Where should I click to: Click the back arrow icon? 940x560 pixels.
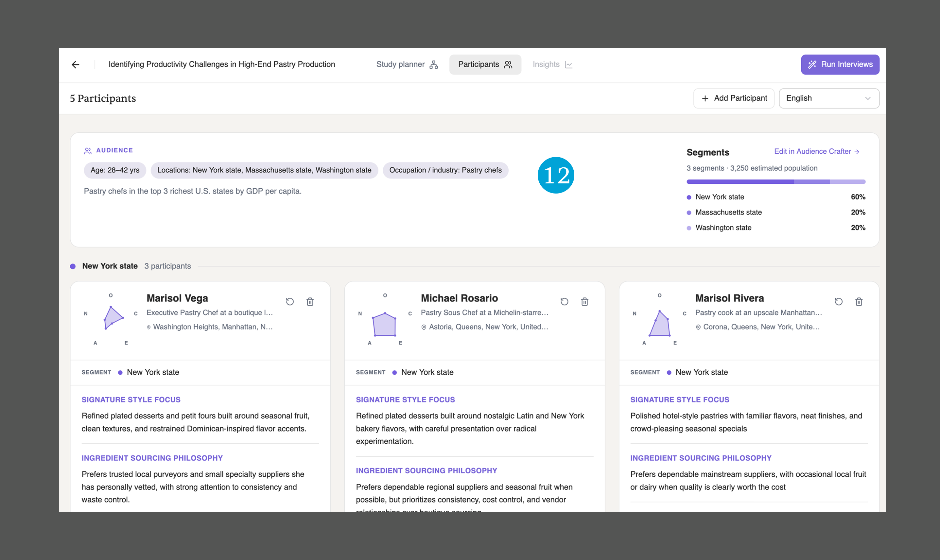pyautogui.click(x=76, y=64)
